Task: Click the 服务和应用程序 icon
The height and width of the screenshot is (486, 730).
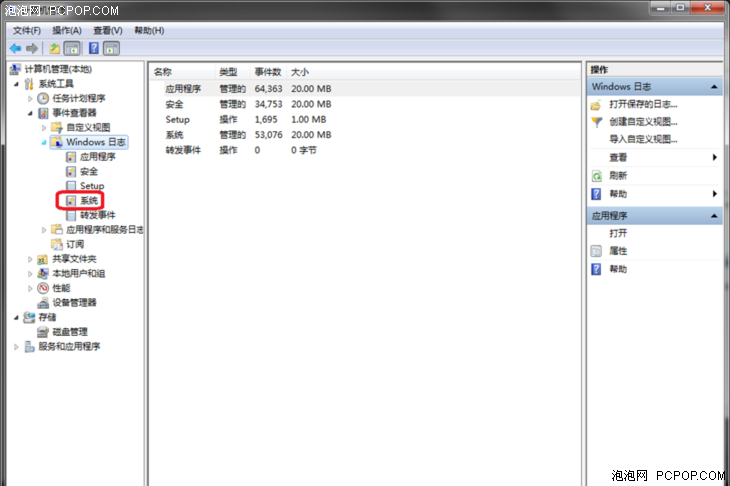Action: point(29,346)
